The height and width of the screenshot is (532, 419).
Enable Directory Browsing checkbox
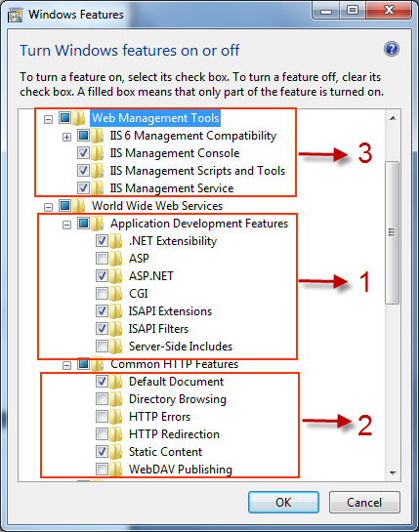(x=102, y=399)
